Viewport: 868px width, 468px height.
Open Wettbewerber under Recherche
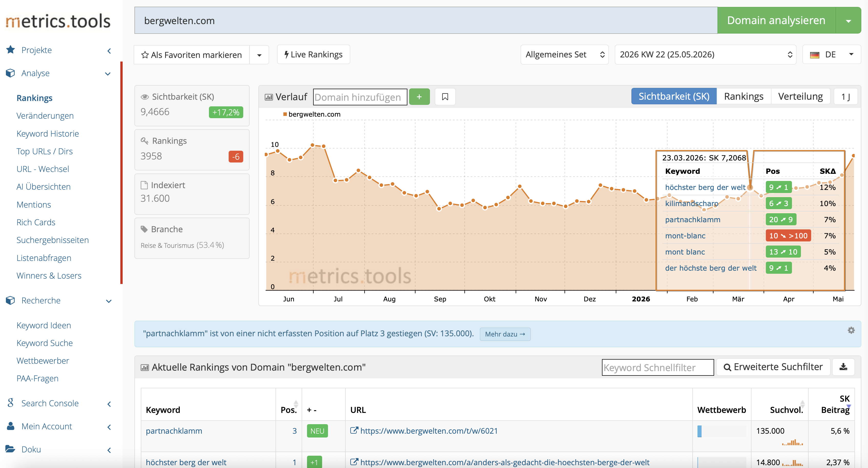pyautogui.click(x=43, y=361)
